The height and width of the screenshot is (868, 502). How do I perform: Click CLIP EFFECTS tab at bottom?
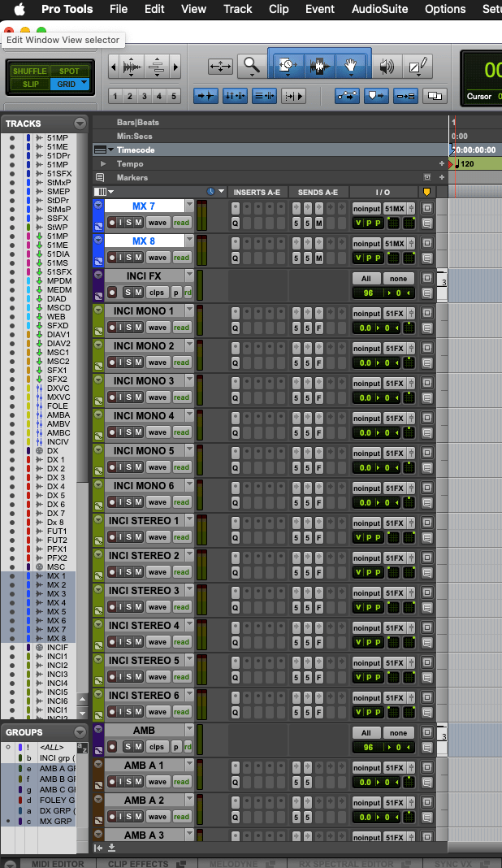point(138,864)
